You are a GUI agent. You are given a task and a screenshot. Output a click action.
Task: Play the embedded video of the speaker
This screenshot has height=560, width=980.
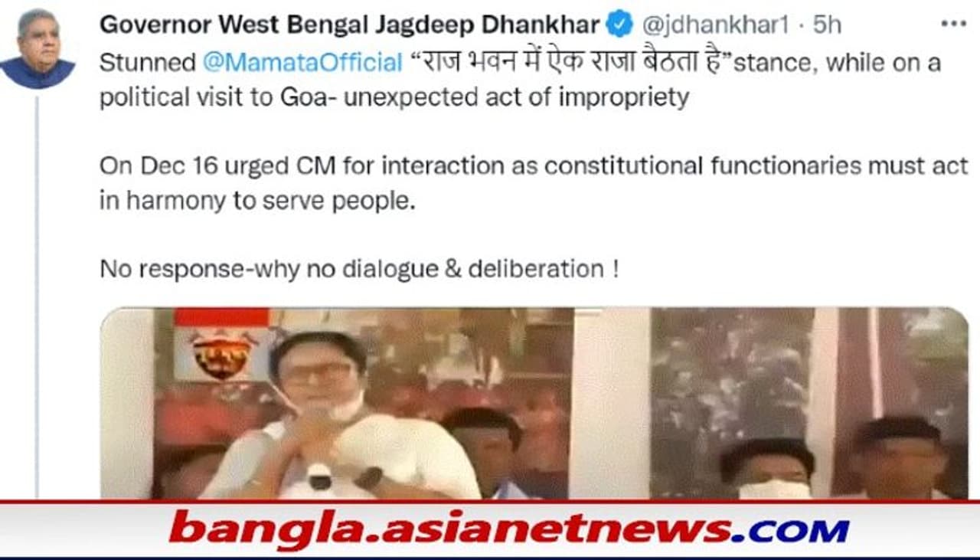[x=534, y=404]
